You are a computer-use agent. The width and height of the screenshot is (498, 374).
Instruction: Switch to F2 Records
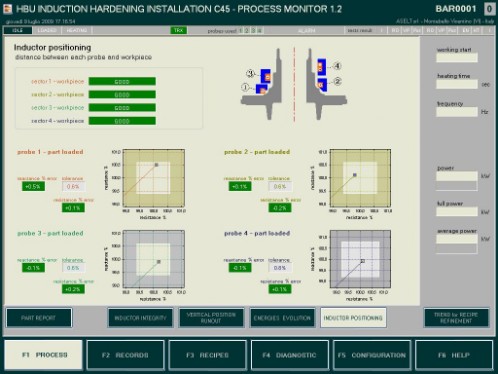[125, 355]
